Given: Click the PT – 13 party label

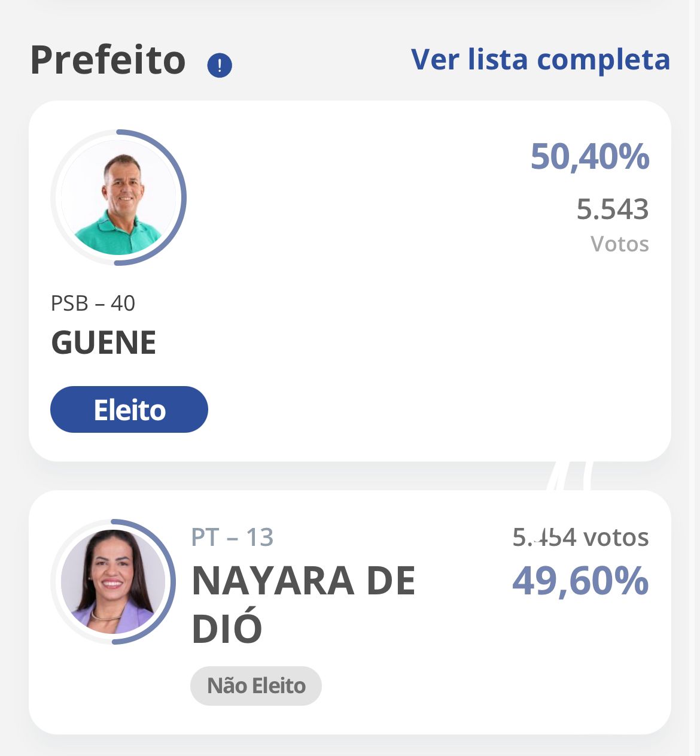Looking at the screenshot, I should 232,538.
